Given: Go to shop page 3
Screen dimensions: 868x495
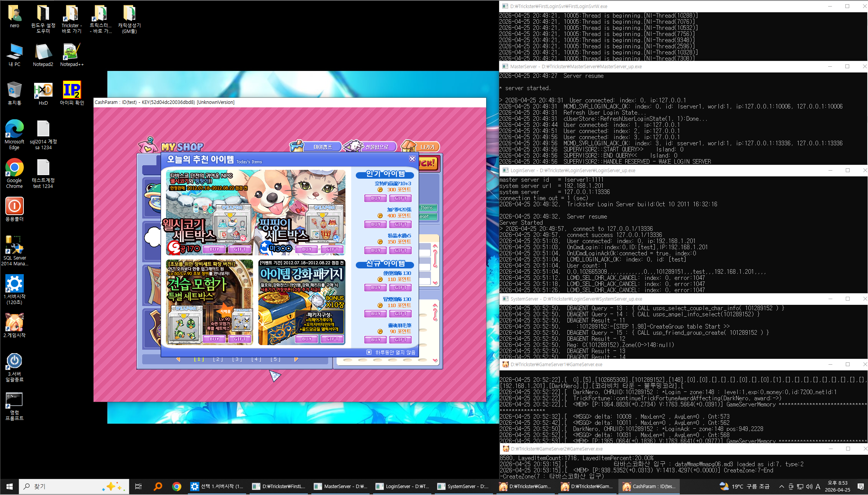Looking at the screenshot, I should (237, 359).
